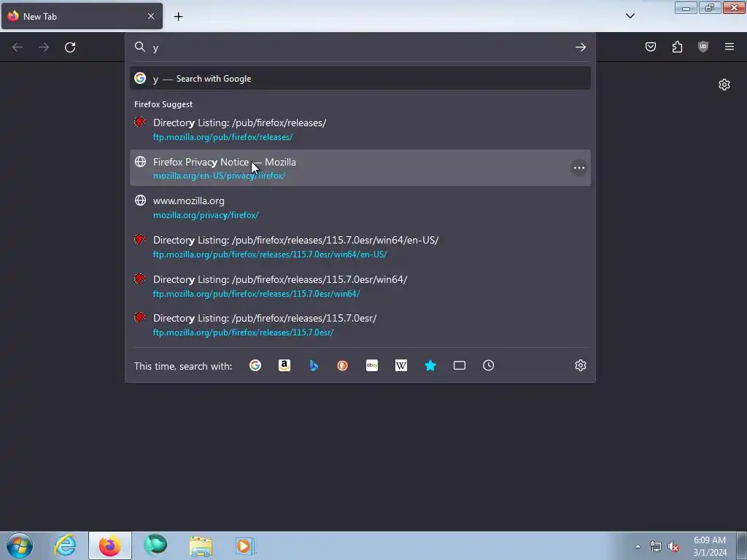This screenshot has width=747, height=560.
Task: Click the Firefox taskbar button
Action: 110,545
